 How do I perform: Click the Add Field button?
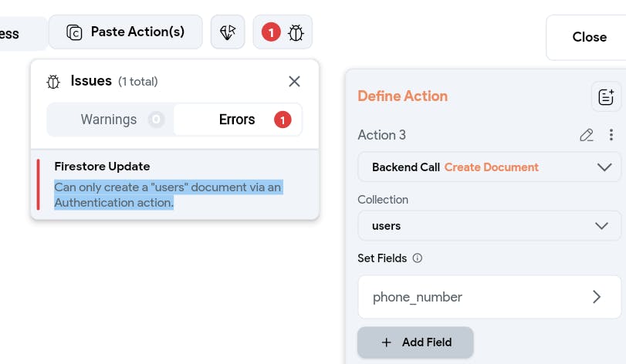tap(415, 342)
